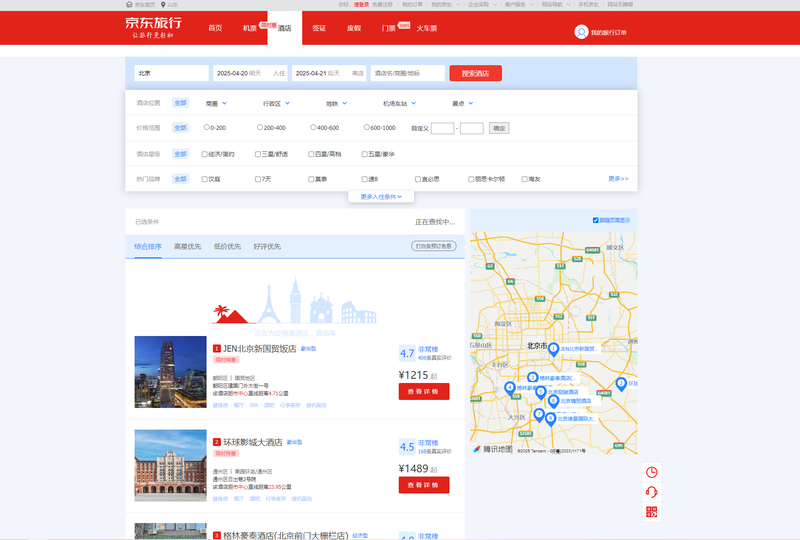
Task: Click the lowest blue numbered marker near 大兴区
Action: (x=550, y=419)
